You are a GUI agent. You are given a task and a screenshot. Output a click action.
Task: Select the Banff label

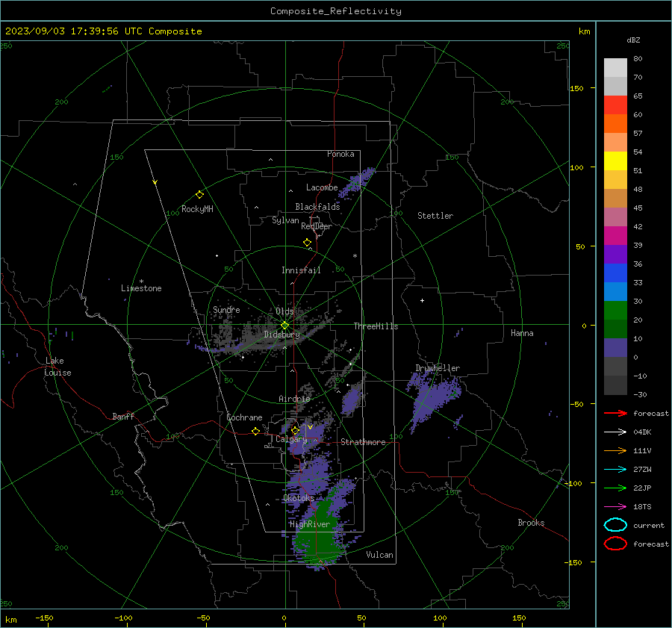pyautogui.click(x=123, y=416)
